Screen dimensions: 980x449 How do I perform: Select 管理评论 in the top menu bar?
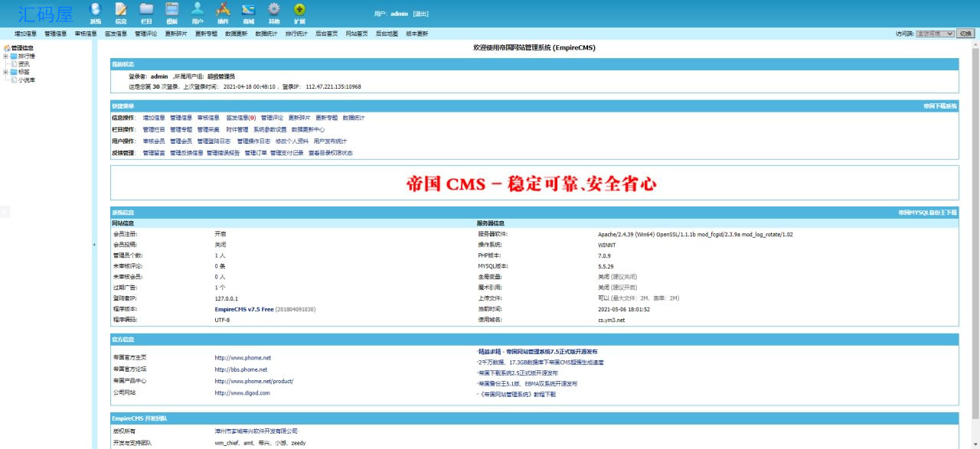145,34
